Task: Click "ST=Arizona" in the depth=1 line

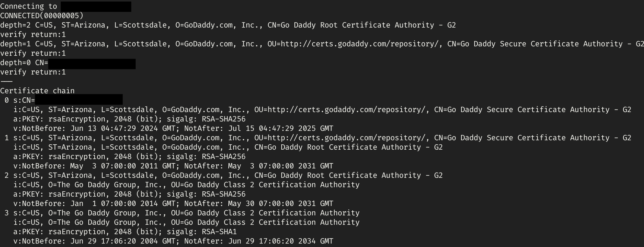Action: click(x=83, y=44)
